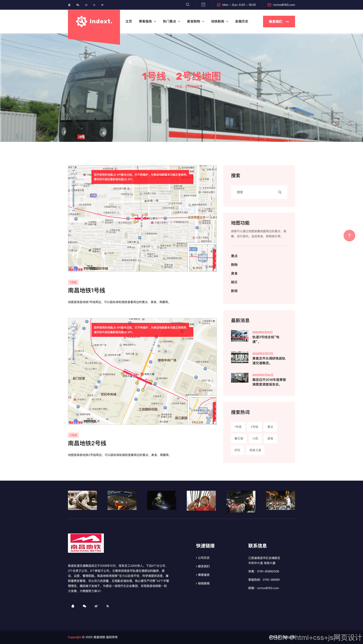Select 购物 in map functions list
363x644 pixels.
234,264
